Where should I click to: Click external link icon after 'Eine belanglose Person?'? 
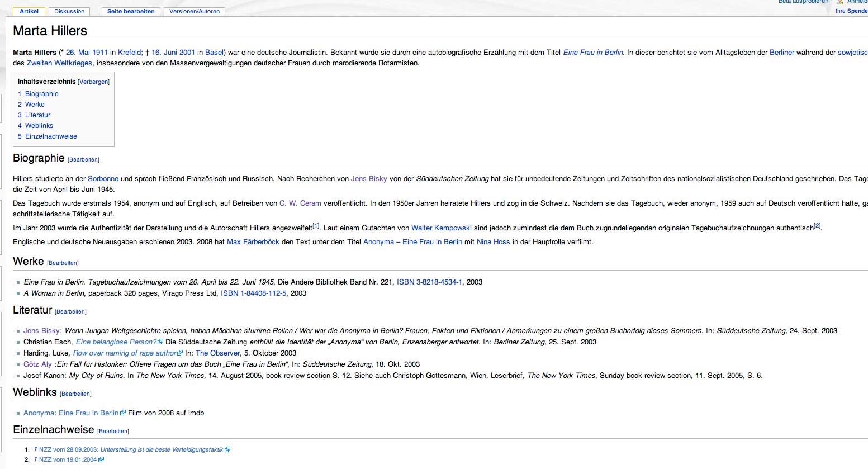(x=161, y=342)
